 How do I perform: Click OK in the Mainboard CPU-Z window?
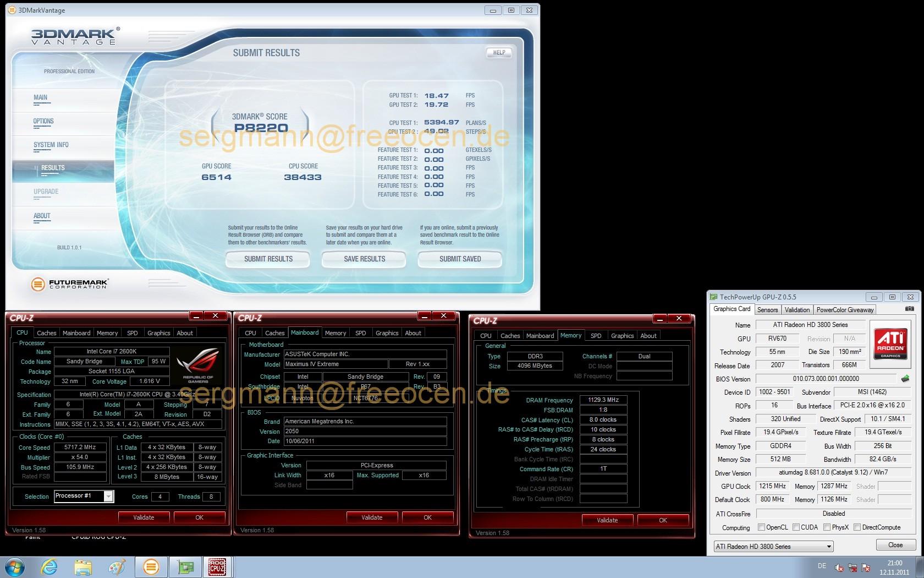pyautogui.click(x=427, y=517)
